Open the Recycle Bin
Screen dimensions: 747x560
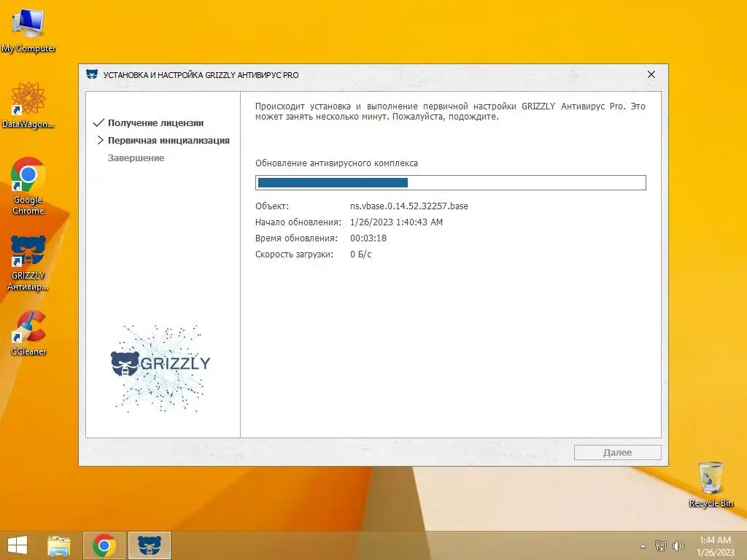click(711, 484)
